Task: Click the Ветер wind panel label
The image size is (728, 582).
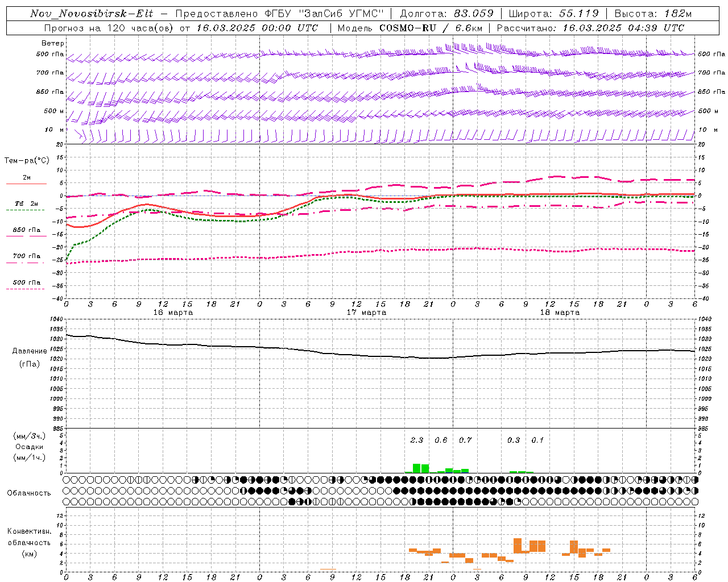Action: coord(53,43)
